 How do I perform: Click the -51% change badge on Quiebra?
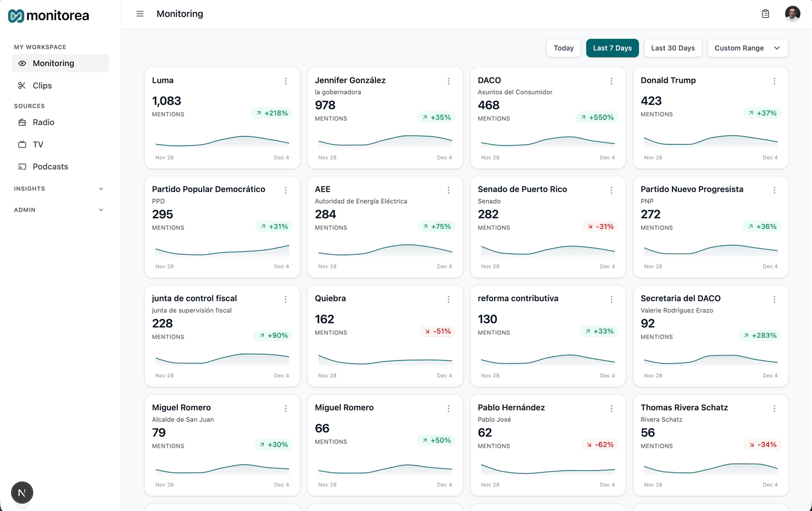pyautogui.click(x=437, y=331)
